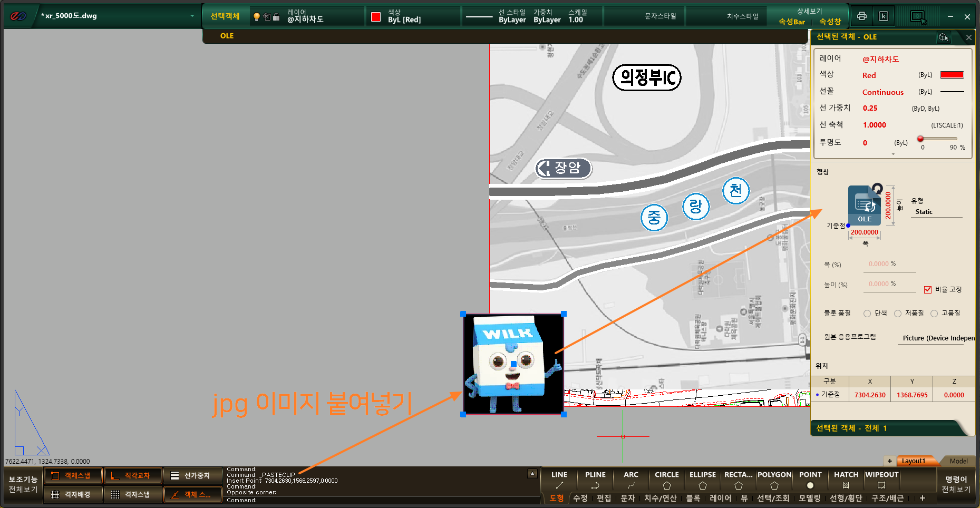This screenshot has height=508, width=980.
Task: Expand the command history with up arrow
Action: point(532,474)
